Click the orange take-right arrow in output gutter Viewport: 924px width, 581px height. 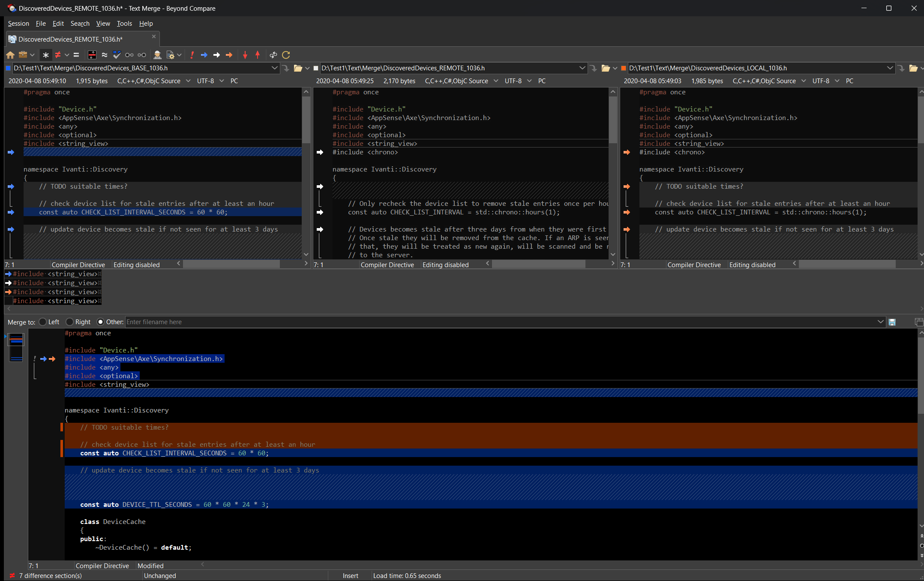pyautogui.click(x=52, y=359)
